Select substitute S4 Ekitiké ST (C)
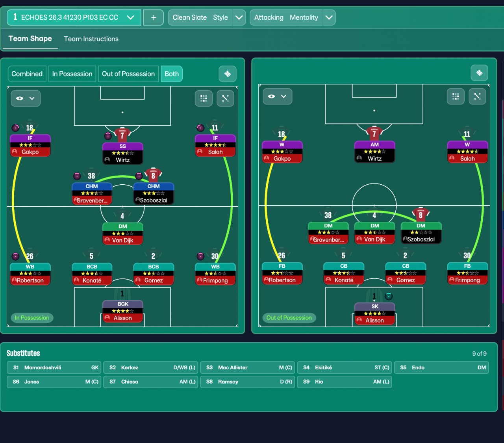Image resolution: width=504 pixels, height=443 pixels. click(x=345, y=367)
